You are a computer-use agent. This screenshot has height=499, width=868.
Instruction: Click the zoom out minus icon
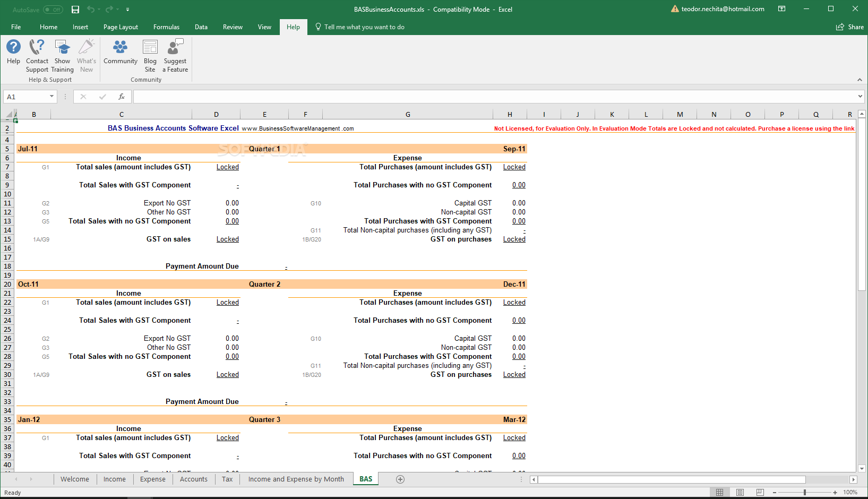point(775,493)
